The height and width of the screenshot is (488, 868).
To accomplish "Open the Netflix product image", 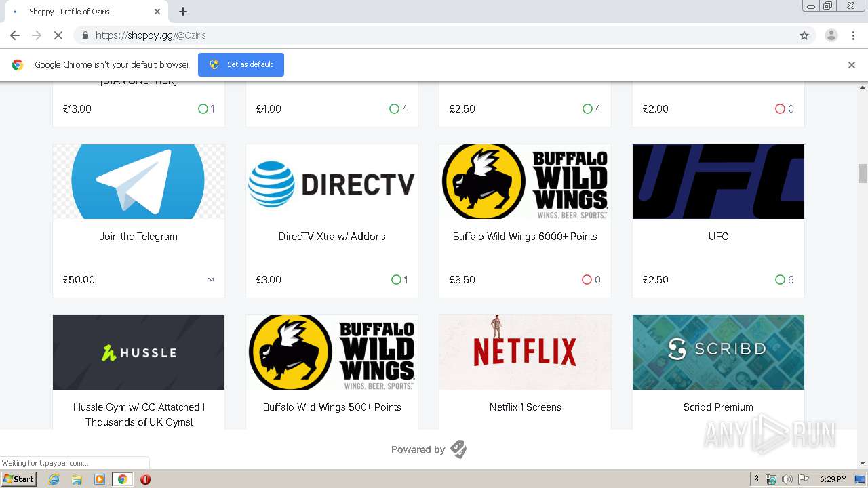I will (x=525, y=352).
